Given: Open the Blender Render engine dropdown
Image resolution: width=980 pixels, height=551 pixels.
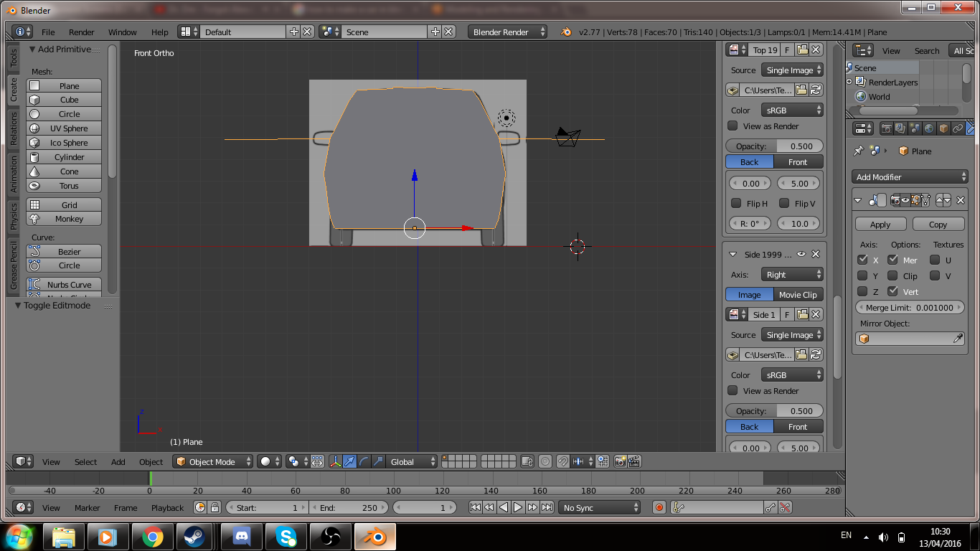Looking at the screenshot, I should click(507, 32).
